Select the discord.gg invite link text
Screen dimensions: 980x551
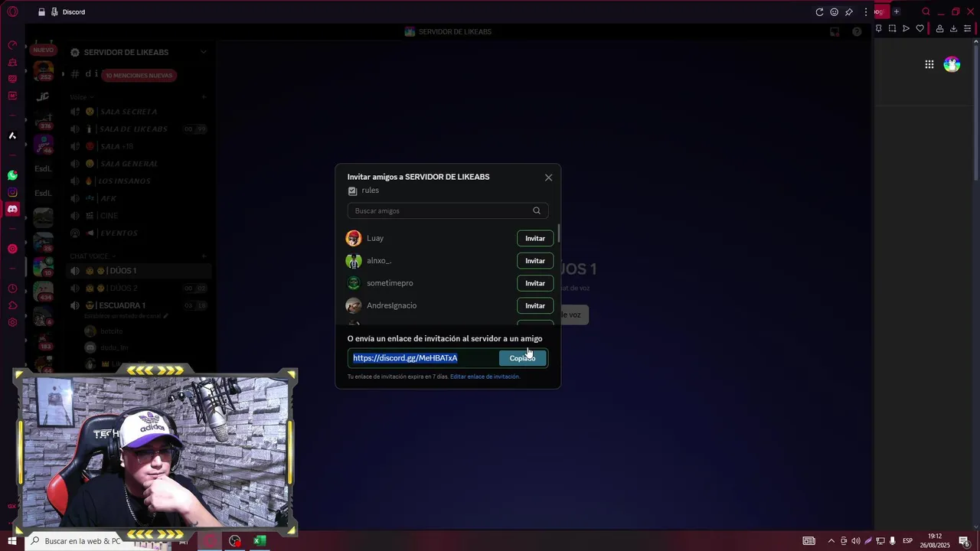point(405,358)
